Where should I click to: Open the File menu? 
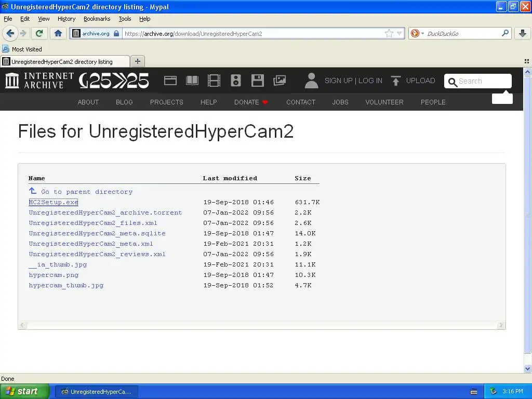click(8, 19)
